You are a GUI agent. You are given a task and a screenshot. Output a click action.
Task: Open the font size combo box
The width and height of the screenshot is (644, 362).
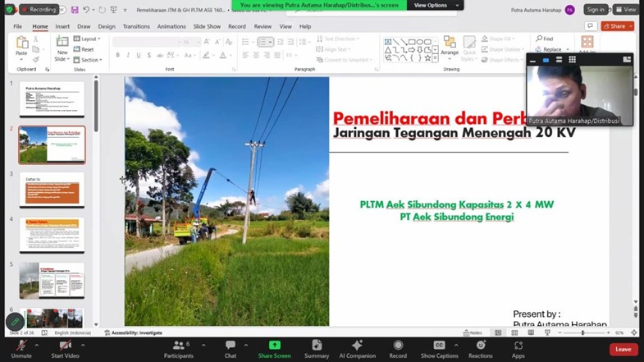pyautogui.click(x=192, y=42)
